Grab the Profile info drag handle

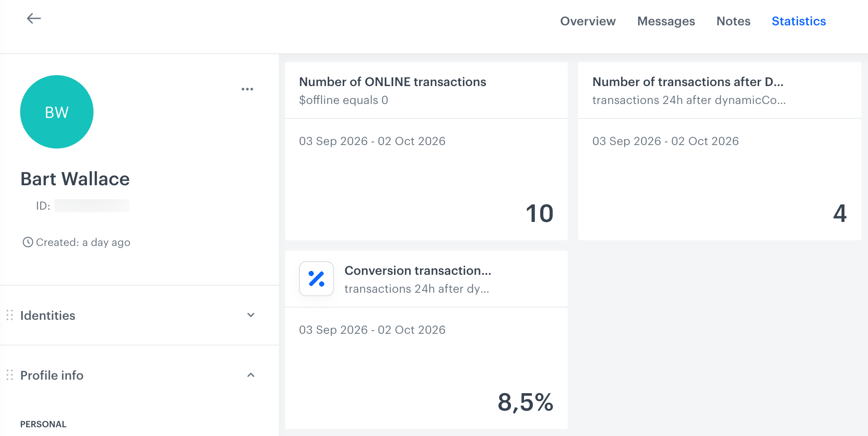(10, 375)
